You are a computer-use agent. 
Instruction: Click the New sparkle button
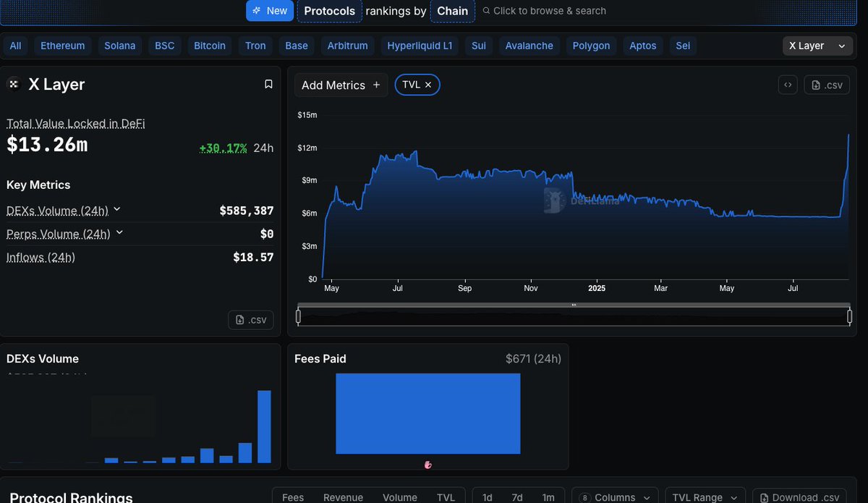tap(269, 11)
